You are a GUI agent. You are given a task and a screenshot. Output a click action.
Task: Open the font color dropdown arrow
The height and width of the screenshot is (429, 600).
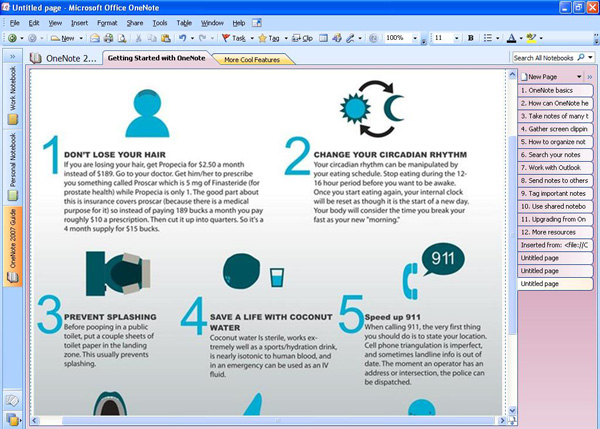(x=521, y=38)
